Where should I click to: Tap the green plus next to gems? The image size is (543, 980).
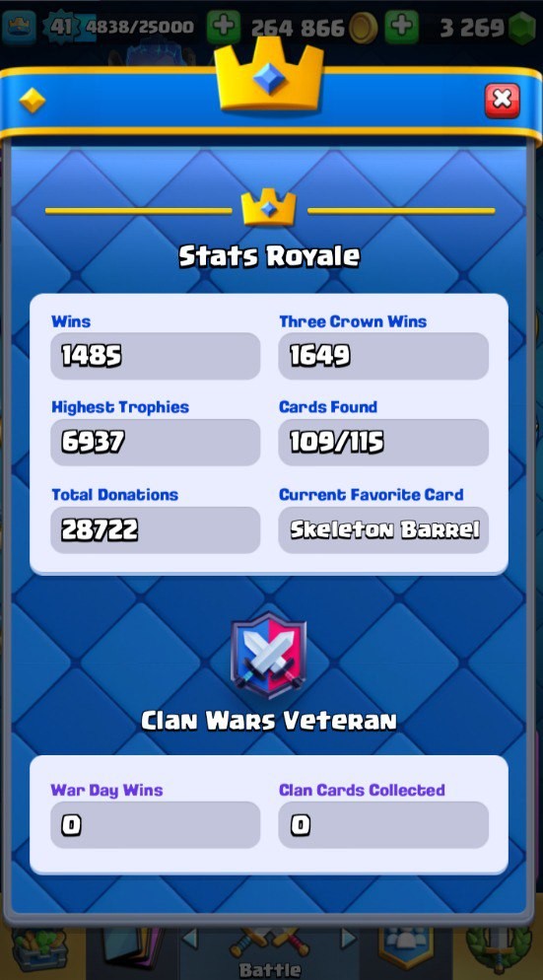(x=401, y=27)
